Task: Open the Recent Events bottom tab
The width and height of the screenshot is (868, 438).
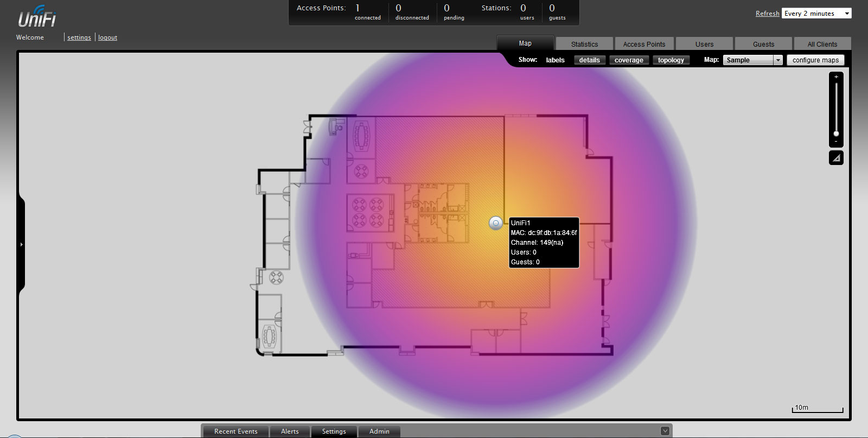Action: pyautogui.click(x=236, y=431)
